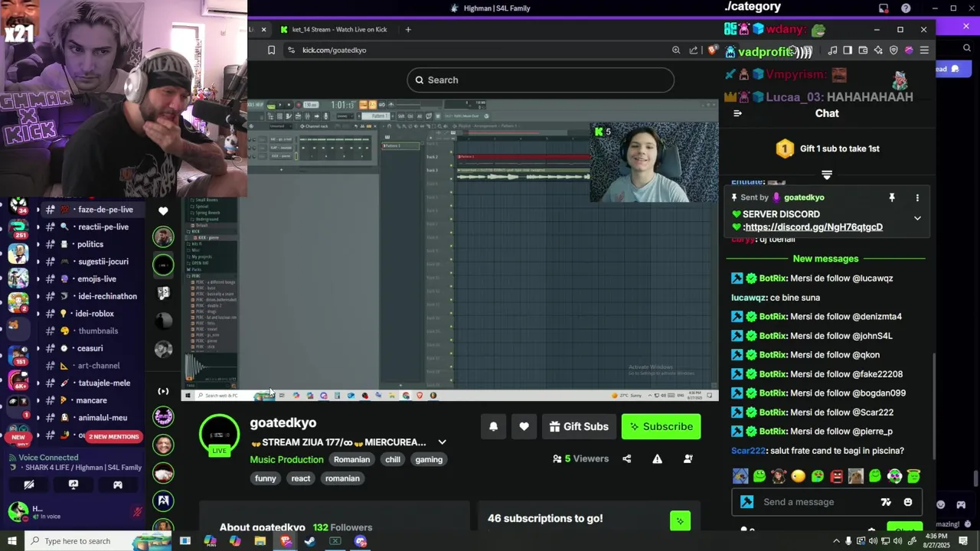Open File Explorer from the taskbar
The width and height of the screenshot is (980, 551).
260,541
